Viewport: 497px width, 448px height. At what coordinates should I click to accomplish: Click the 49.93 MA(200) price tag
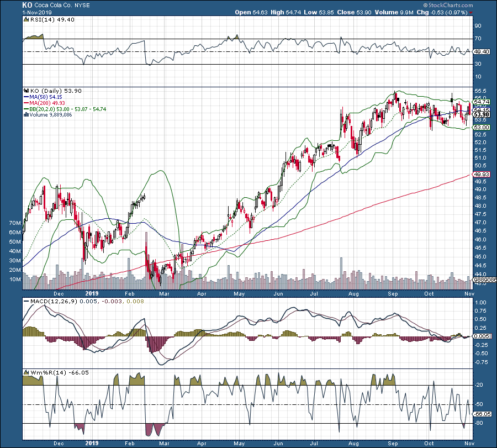click(x=482, y=175)
